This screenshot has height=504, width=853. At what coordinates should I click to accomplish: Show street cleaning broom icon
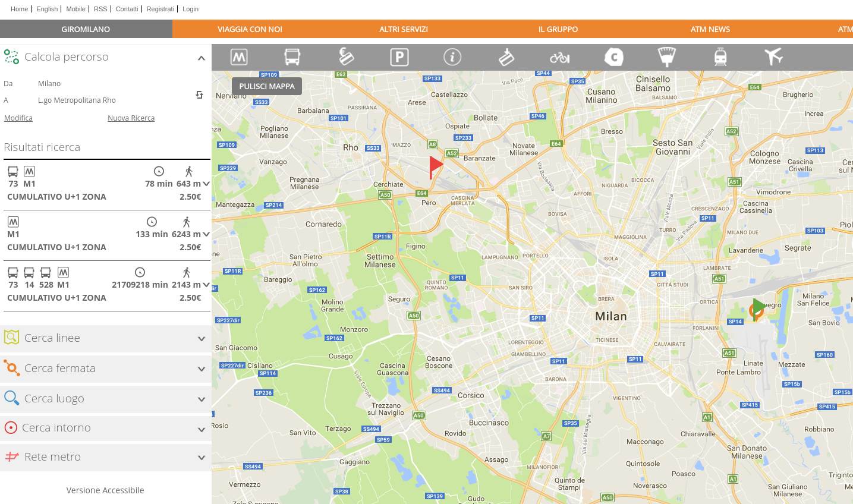668,56
